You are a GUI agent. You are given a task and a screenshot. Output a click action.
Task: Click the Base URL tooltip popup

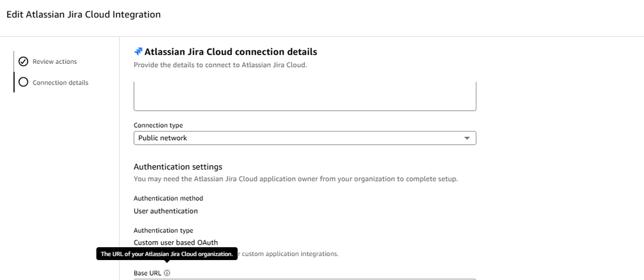pos(167,254)
